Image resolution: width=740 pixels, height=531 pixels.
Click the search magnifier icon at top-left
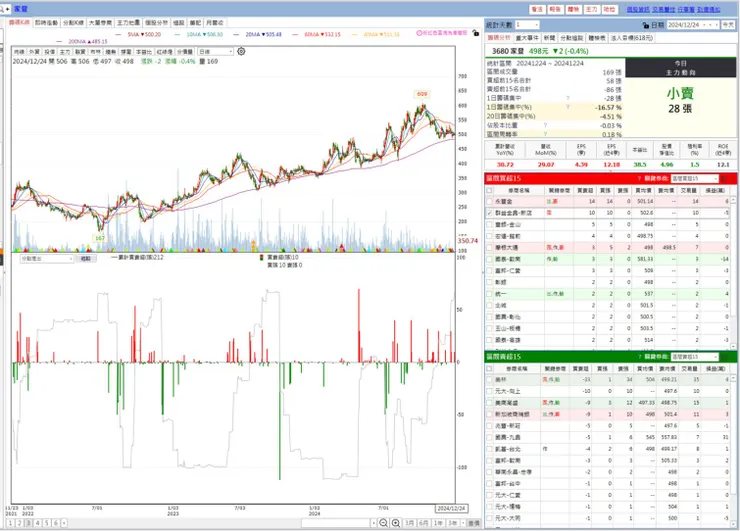(2, 9)
